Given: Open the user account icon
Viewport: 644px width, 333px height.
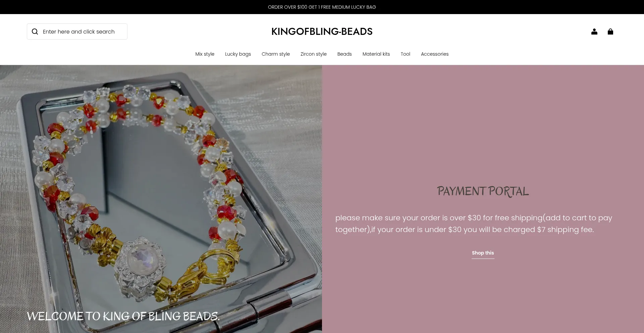Looking at the screenshot, I should [594, 32].
